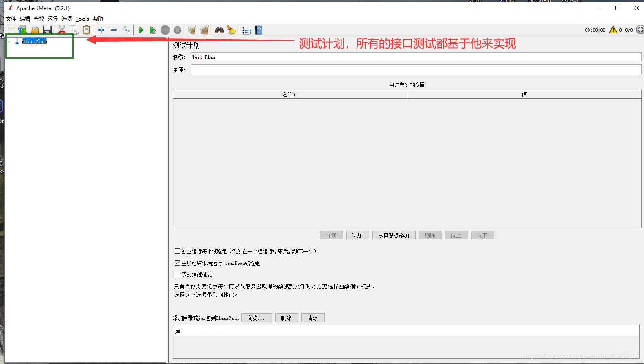This screenshot has width=644, height=364.
Task: Click the 浏览... button for ClassPath
Action: click(257, 318)
